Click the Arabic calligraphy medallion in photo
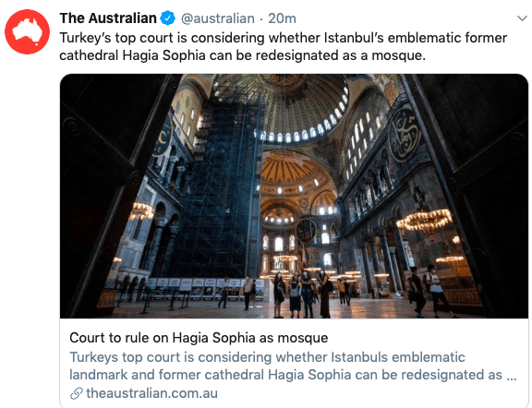 coord(405,135)
